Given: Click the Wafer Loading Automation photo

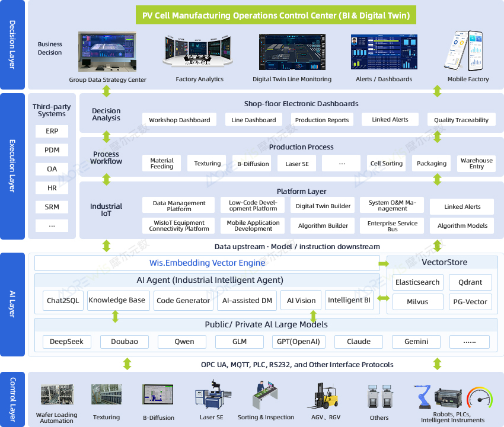Looking at the screenshot, I should coord(57,394).
